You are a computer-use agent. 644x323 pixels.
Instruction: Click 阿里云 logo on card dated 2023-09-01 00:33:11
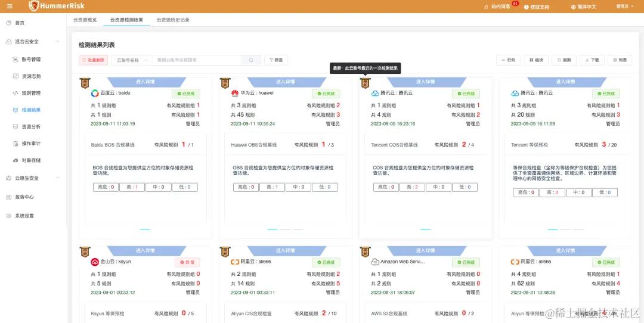coord(235,262)
